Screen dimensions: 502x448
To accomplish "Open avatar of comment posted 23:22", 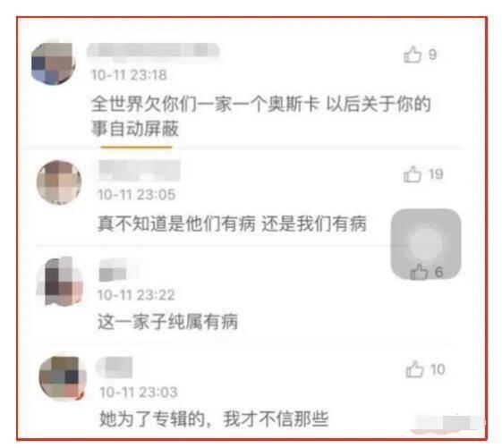I will point(60,281).
